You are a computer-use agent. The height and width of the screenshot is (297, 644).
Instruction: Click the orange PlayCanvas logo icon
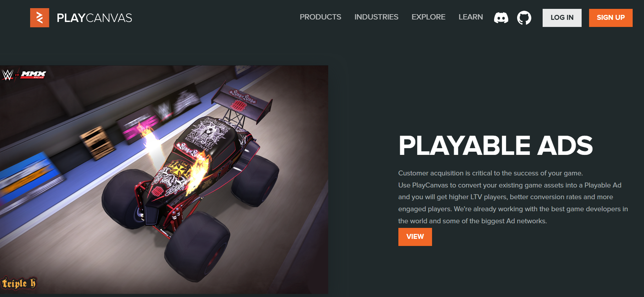click(x=40, y=18)
